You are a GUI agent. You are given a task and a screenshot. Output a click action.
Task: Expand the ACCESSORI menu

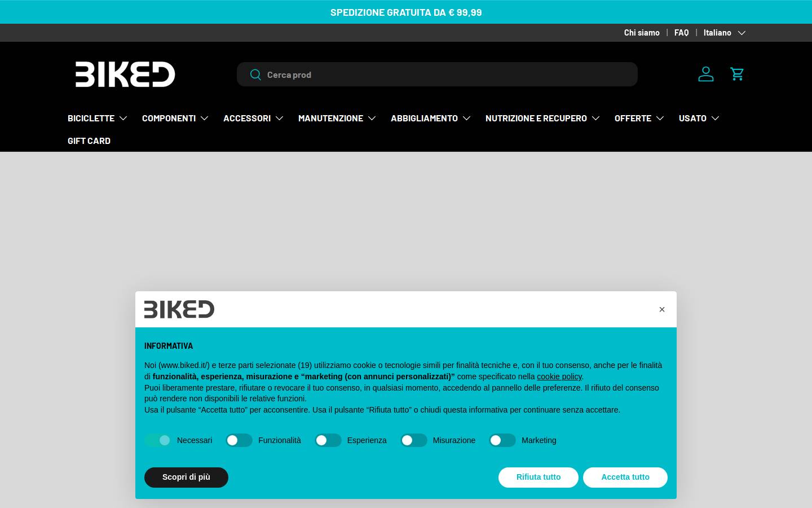coord(253,118)
